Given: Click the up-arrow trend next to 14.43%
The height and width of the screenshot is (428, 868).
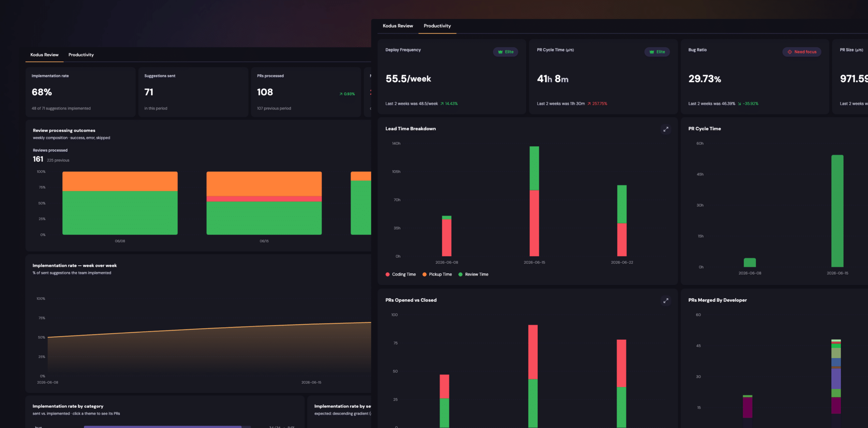Looking at the screenshot, I should point(442,104).
